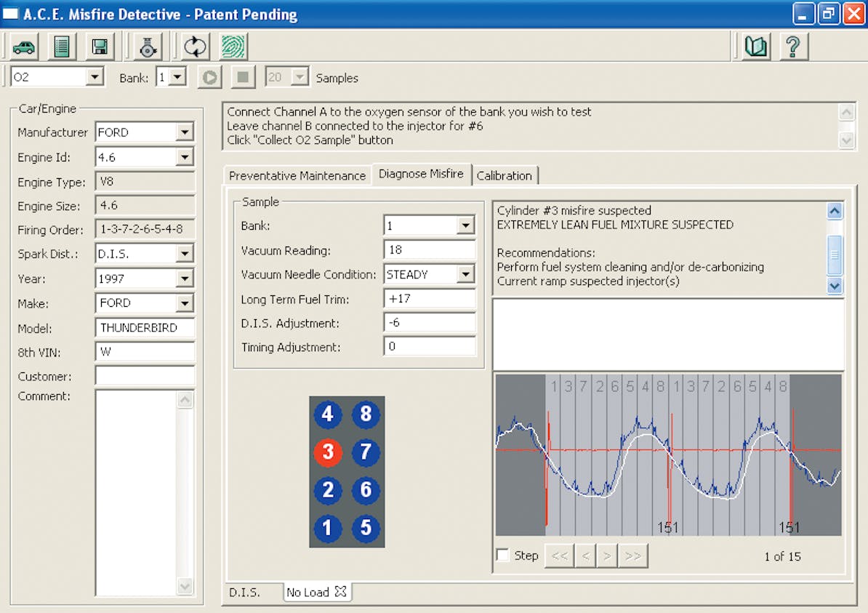Open the O2 channel dropdown

coord(95,76)
